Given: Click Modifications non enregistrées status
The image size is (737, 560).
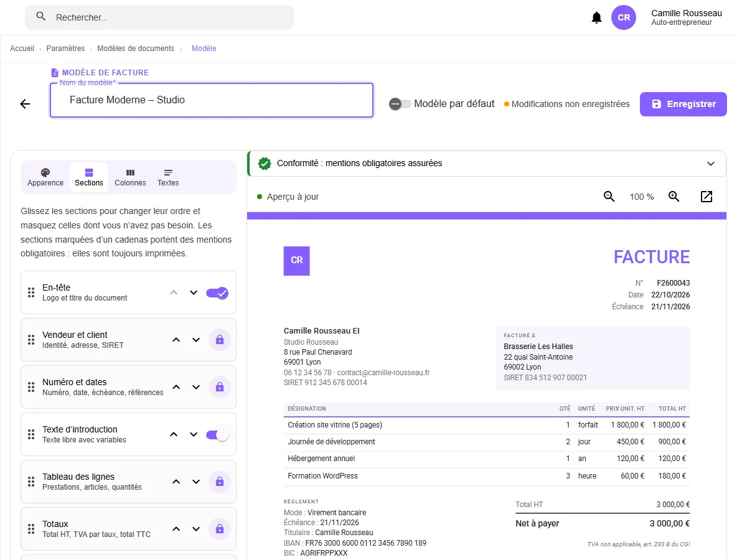Looking at the screenshot, I should [x=567, y=104].
